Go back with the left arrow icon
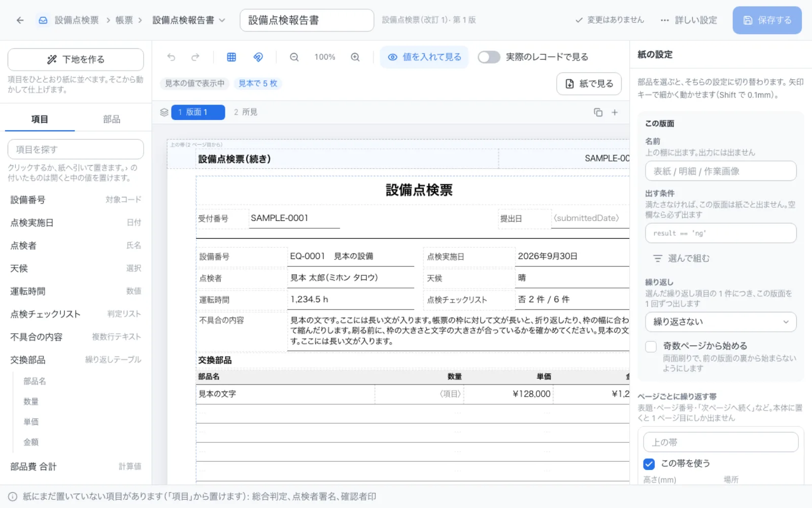The width and height of the screenshot is (812, 508). tap(20, 20)
